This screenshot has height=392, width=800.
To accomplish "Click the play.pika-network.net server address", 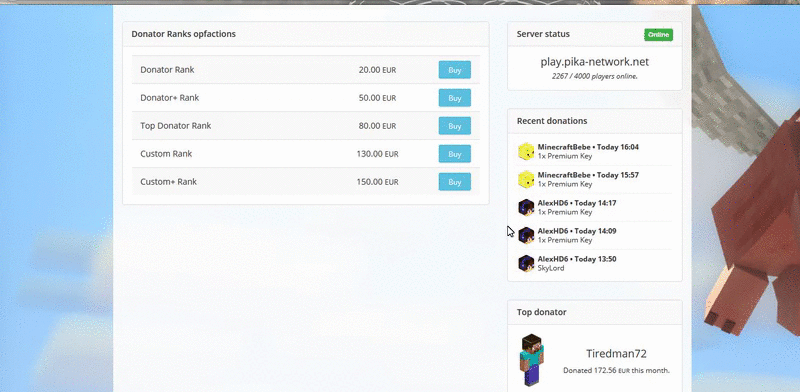I will click(x=594, y=62).
